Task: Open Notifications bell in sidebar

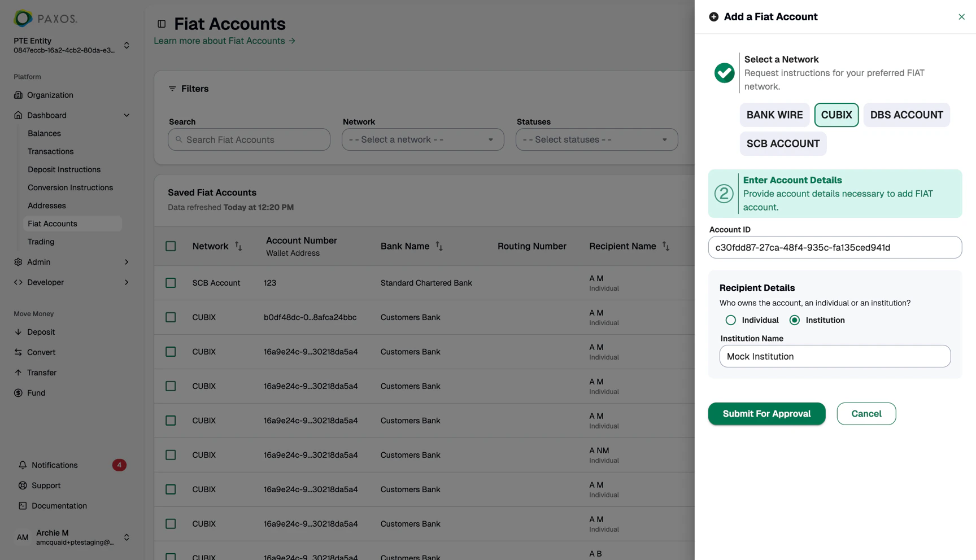Action: click(x=23, y=465)
